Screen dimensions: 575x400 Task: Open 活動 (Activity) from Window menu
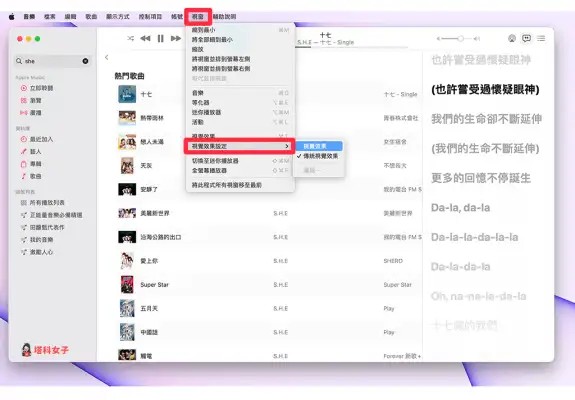240,122
